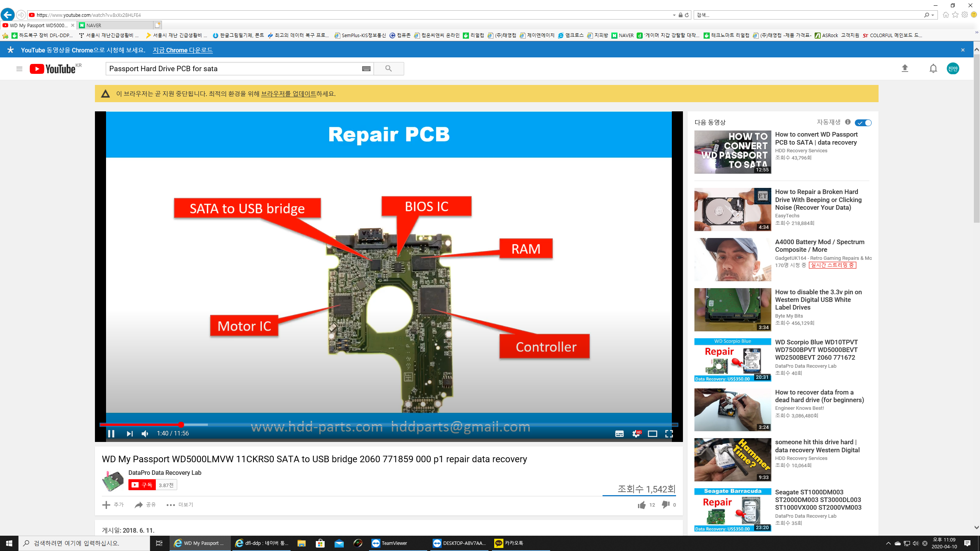The width and height of the screenshot is (980, 551).
Task: Go back in browser history
Action: tap(8, 15)
